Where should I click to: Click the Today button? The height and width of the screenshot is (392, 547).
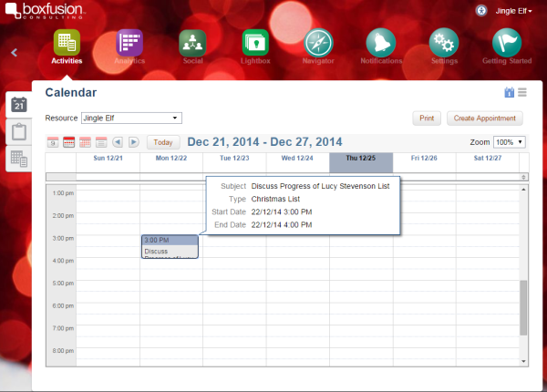[x=163, y=142]
